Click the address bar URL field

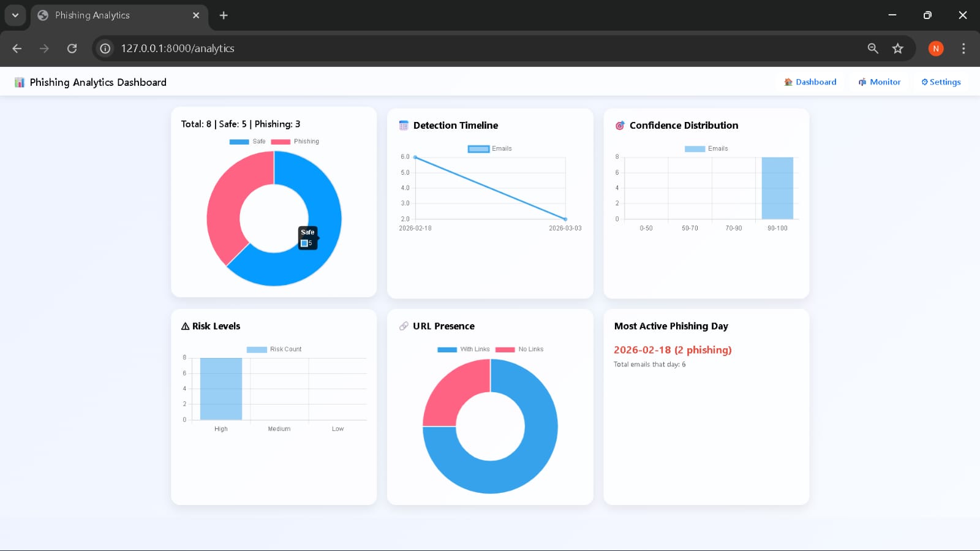tap(429, 48)
